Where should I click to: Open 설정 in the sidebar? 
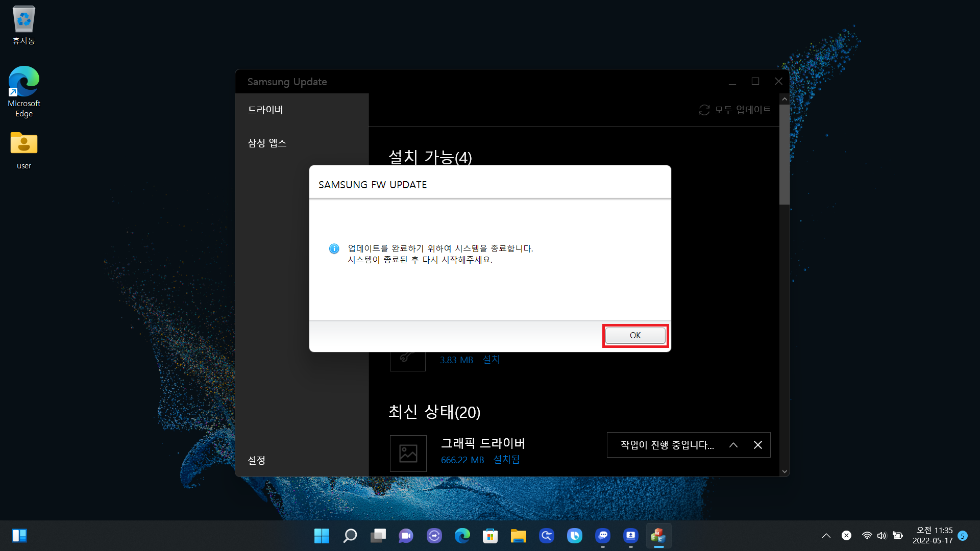click(x=257, y=460)
